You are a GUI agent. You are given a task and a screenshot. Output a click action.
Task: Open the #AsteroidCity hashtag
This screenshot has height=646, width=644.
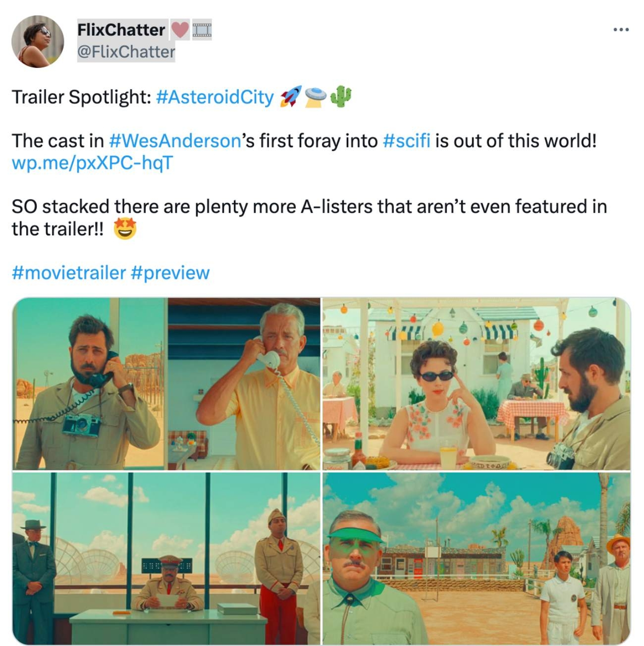pyautogui.click(x=215, y=97)
